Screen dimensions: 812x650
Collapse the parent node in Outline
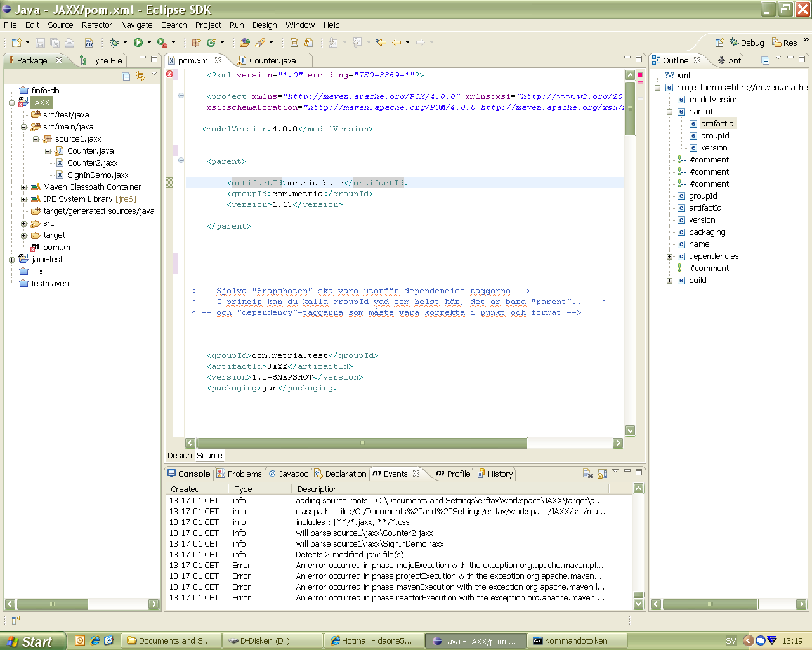click(x=669, y=112)
